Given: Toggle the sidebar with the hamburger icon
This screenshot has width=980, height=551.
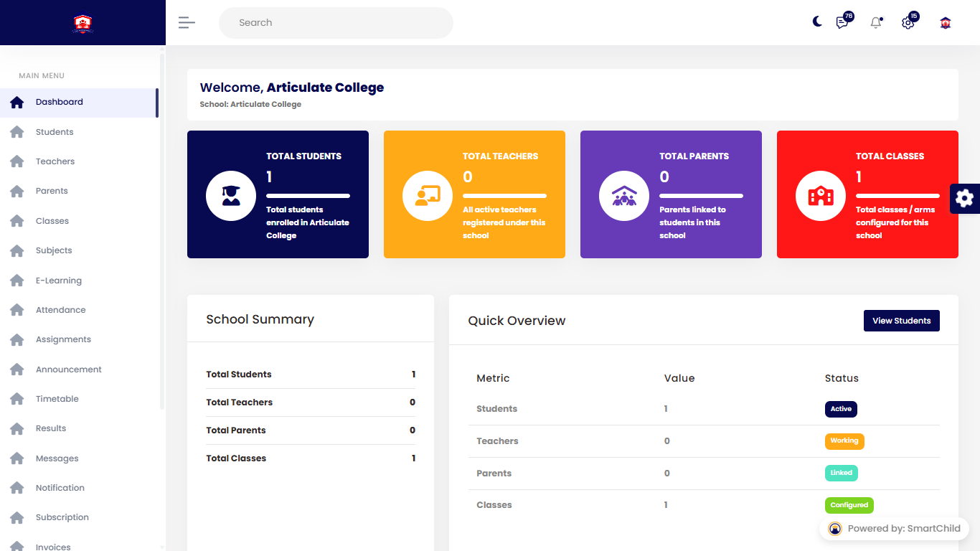Looking at the screenshot, I should point(187,22).
